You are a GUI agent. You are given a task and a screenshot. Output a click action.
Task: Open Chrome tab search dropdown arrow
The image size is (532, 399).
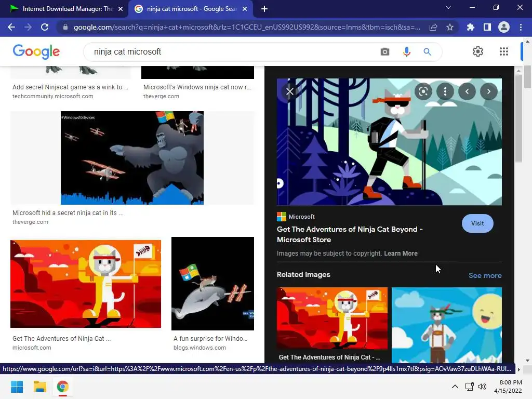(448, 7)
